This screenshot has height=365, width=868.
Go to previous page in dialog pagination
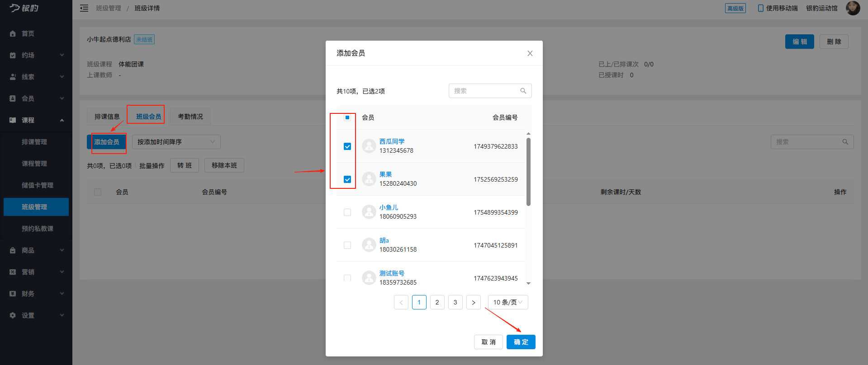[401, 302]
